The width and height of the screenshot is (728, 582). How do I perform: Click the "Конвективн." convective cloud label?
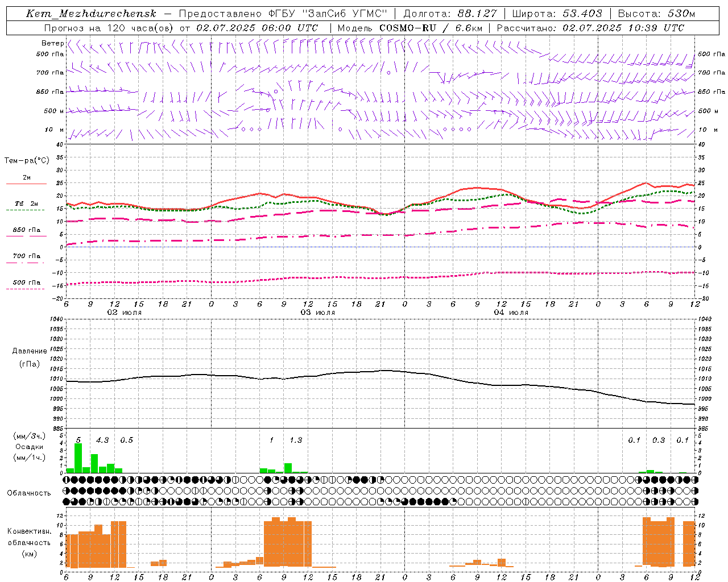click(x=30, y=531)
